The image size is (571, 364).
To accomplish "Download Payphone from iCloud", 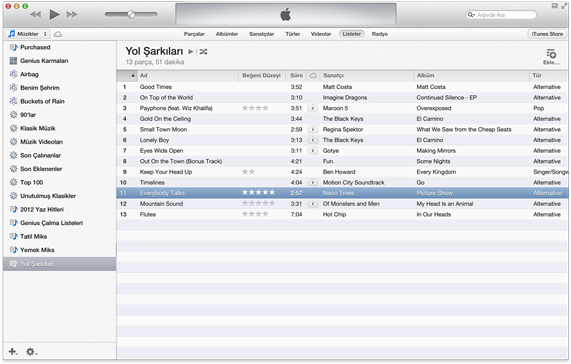I will tap(313, 108).
